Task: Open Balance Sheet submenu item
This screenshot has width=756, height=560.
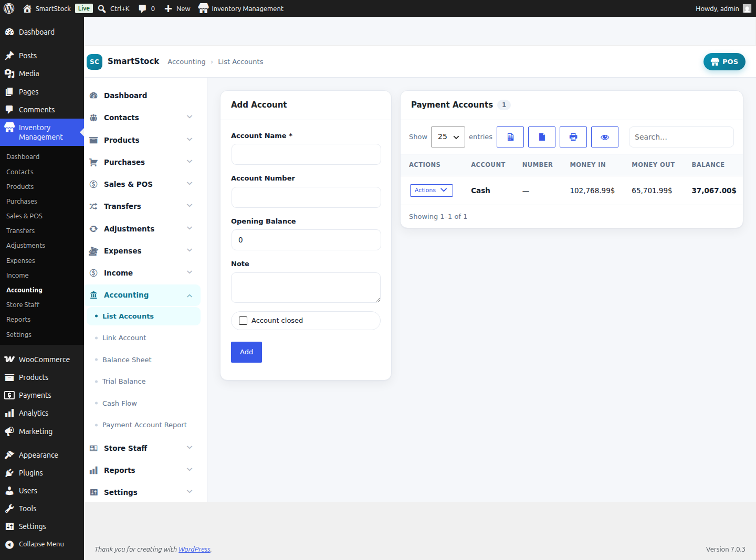Action: coord(127,360)
